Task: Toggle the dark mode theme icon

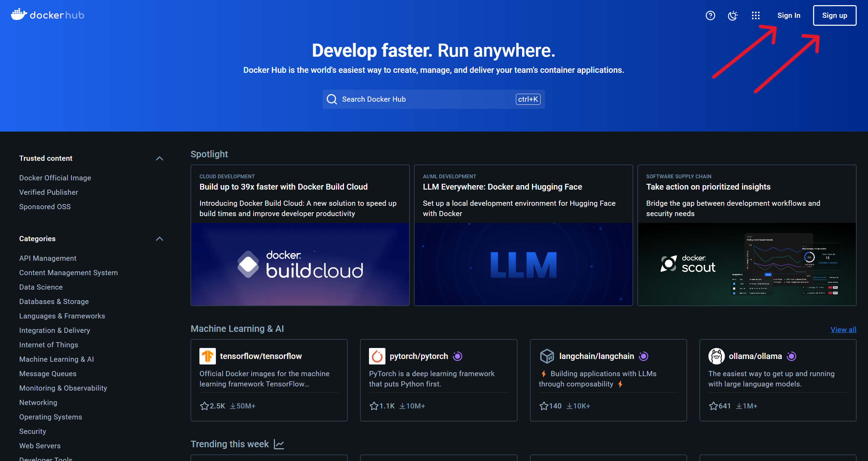Action: tap(733, 15)
